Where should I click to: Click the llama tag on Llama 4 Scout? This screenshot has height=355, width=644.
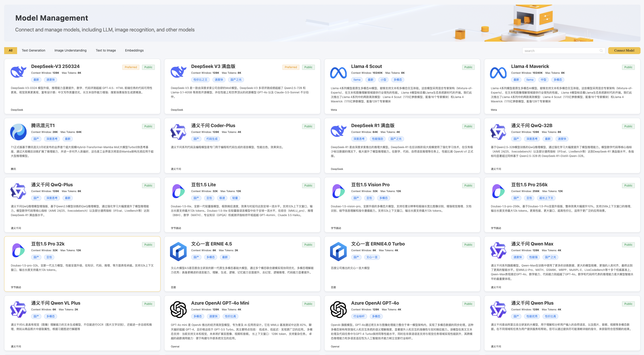click(357, 80)
